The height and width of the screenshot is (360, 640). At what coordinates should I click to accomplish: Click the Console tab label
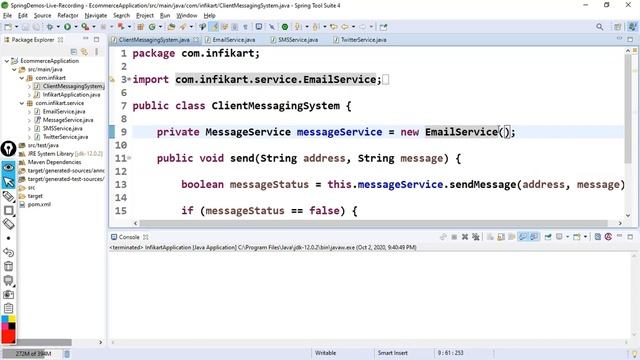(x=129, y=237)
